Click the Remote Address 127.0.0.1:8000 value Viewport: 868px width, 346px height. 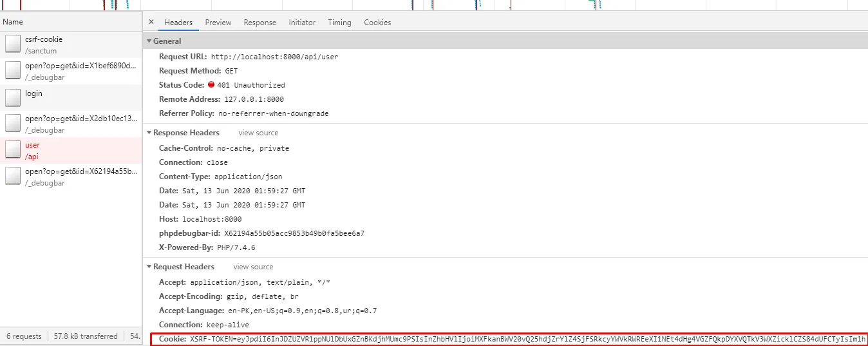[x=254, y=99]
